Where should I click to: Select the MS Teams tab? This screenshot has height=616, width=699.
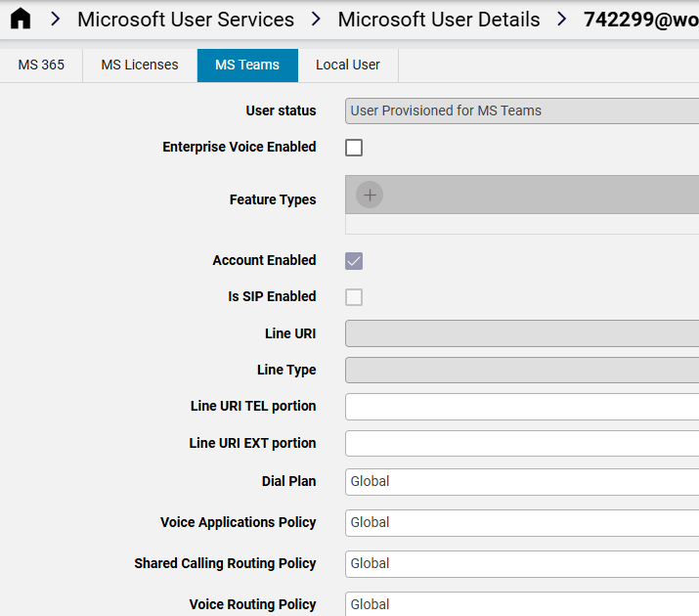point(247,66)
